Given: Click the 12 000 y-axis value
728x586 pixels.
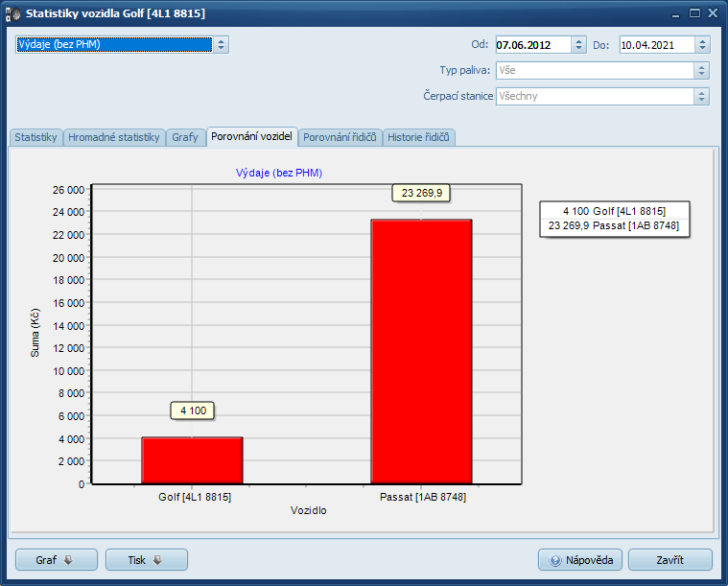Looking at the screenshot, I should [68, 348].
